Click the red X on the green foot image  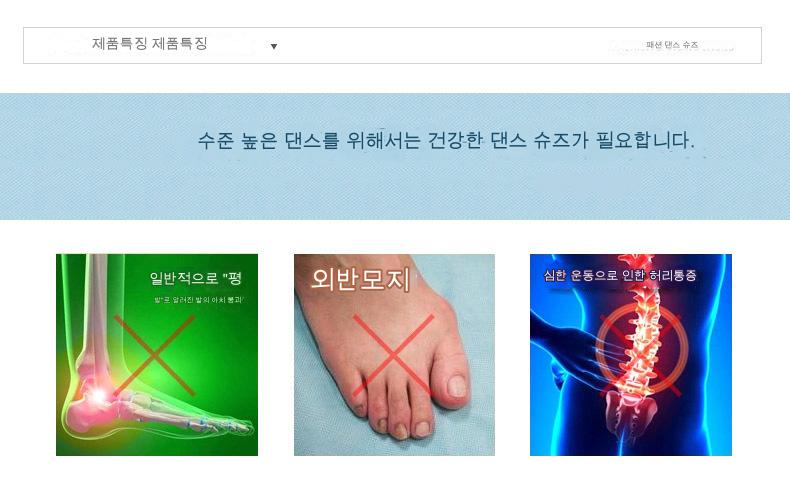pyautogui.click(x=155, y=355)
